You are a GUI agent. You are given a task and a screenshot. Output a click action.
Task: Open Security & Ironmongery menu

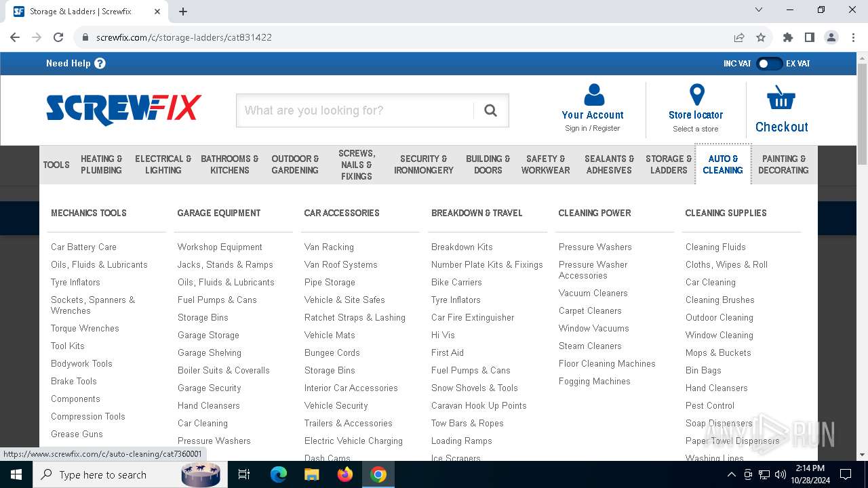coord(424,165)
